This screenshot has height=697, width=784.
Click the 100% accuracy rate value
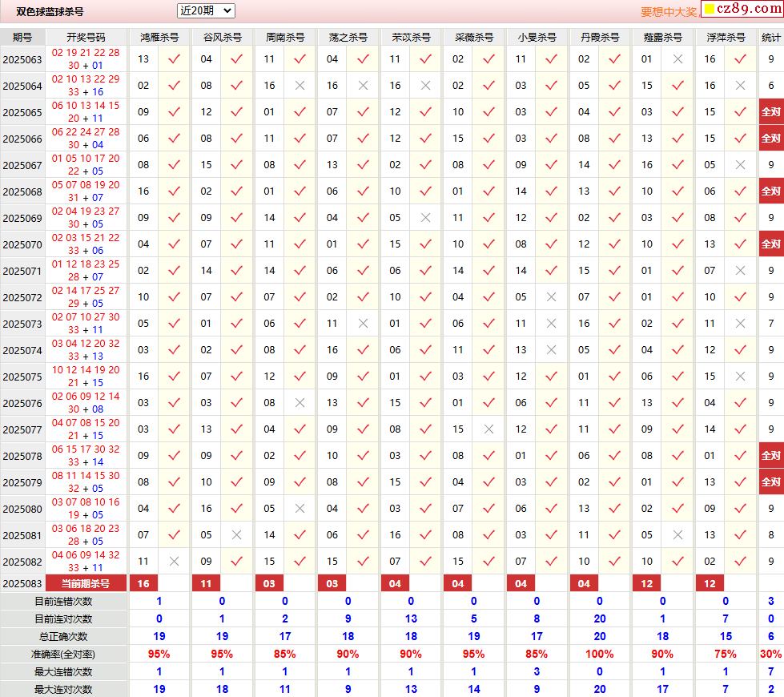tap(600, 654)
